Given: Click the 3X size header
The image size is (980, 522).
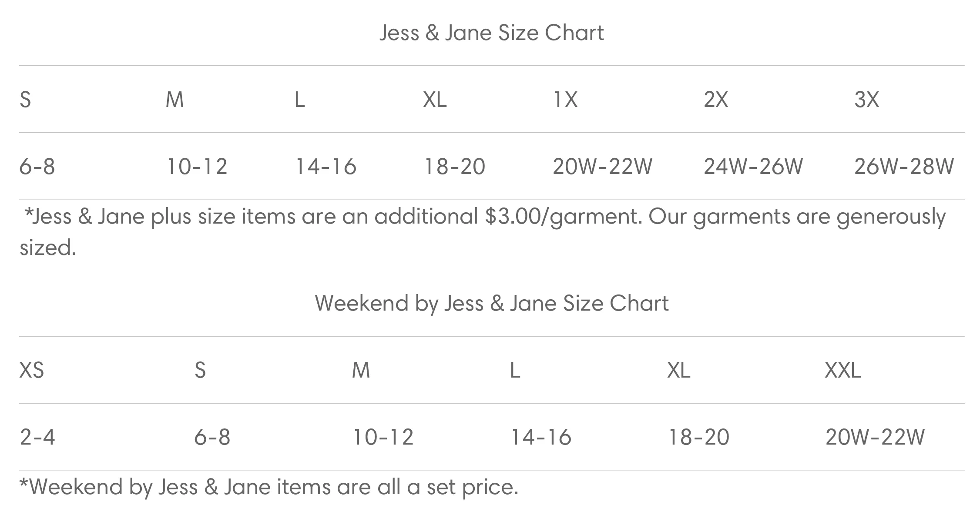Looking at the screenshot, I should [866, 100].
